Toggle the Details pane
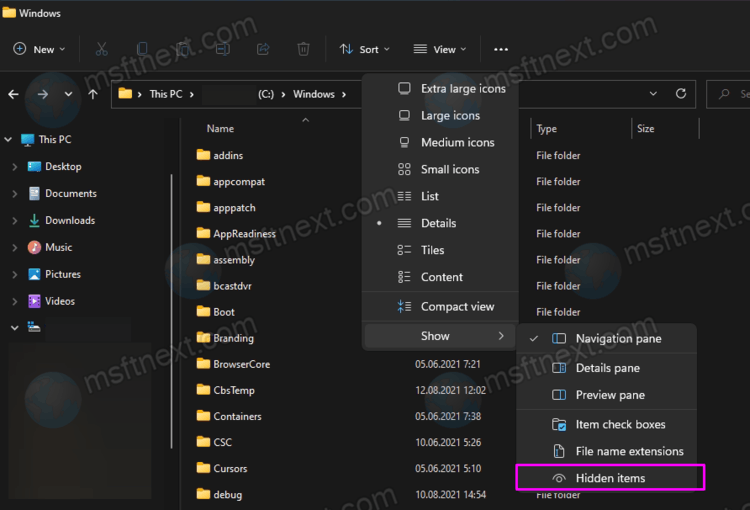The height and width of the screenshot is (510, 750). 607,368
